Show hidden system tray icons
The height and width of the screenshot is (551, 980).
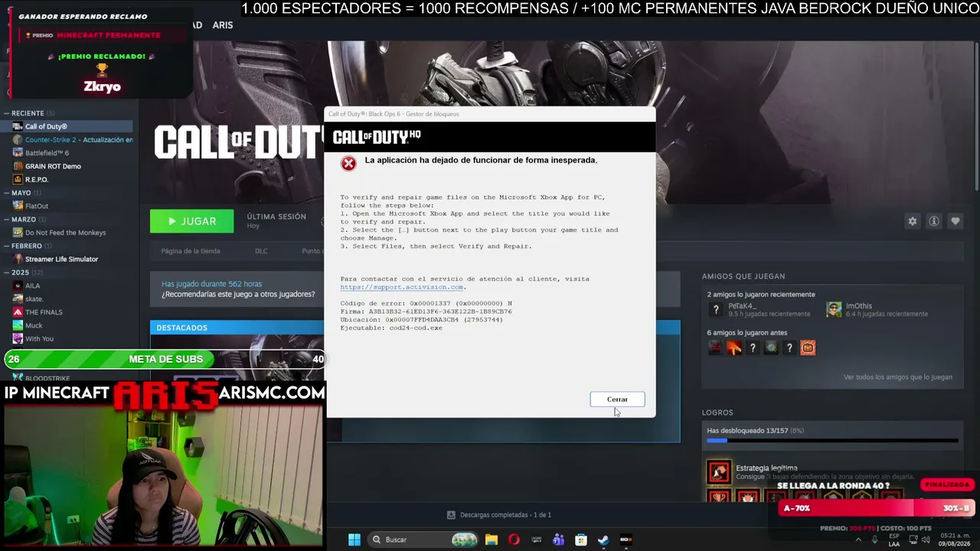pos(858,540)
